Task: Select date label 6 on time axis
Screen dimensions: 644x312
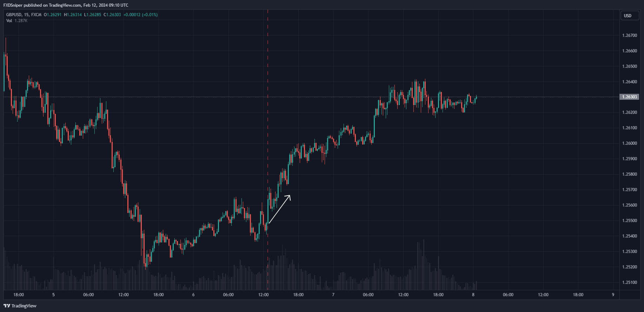Action: tap(193, 295)
